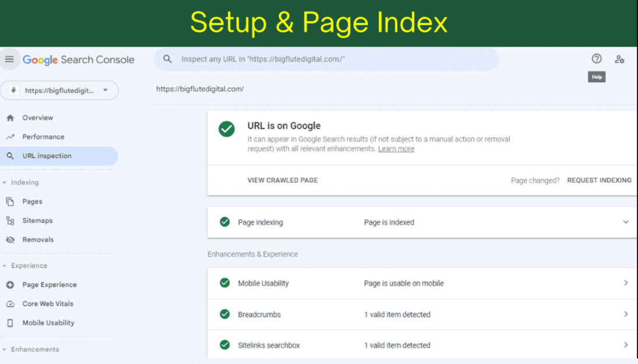The image size is (638, 364).
Task: Select Pages under Indexing
Action: 32,202
